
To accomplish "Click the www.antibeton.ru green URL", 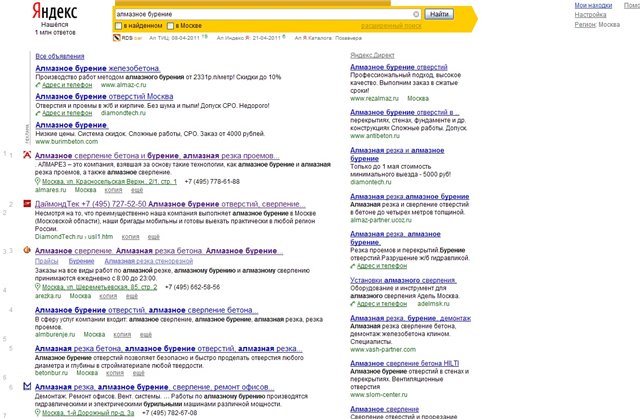I will [375, 136].
